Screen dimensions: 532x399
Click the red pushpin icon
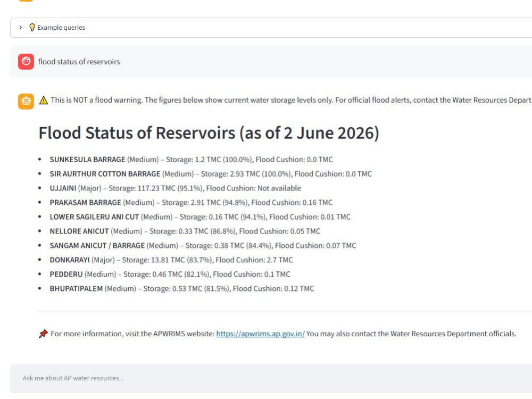pos(44,334)
